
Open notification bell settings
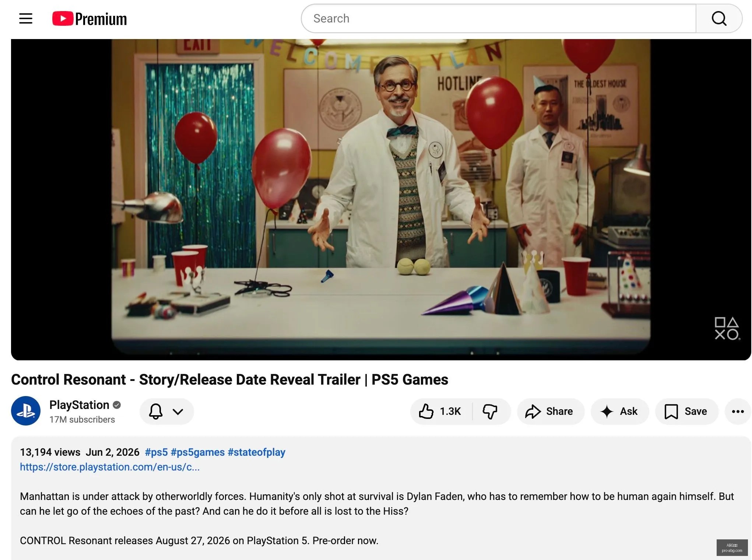click(156, 411)
